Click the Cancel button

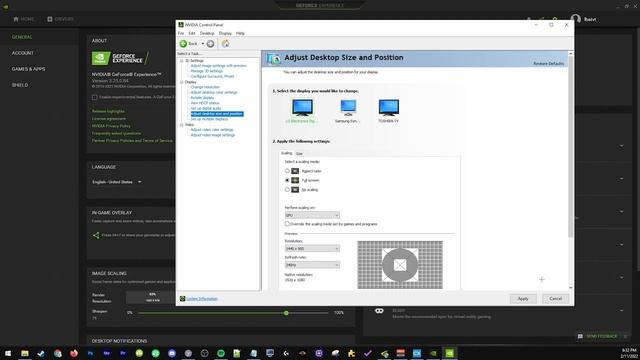click(556, 299)
